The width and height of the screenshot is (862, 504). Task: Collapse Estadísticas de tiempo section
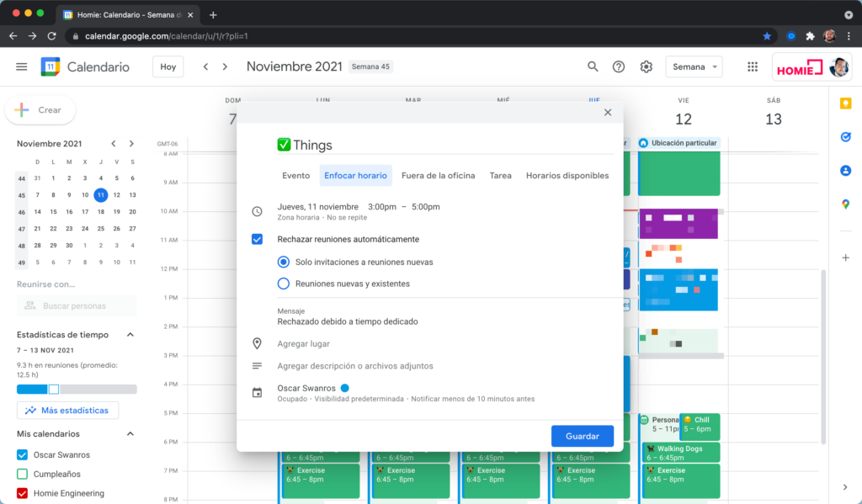pyautogui.click(x=130, y=335)
